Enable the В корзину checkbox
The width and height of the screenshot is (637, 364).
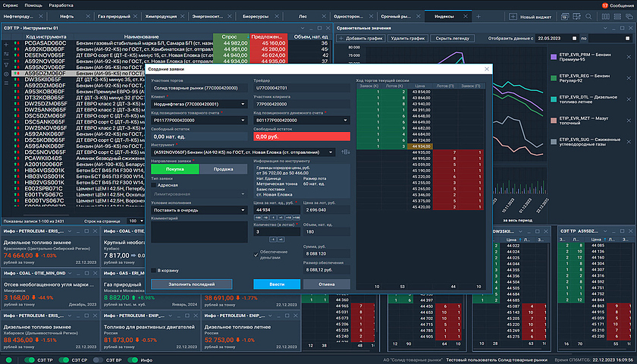click(x=155, y=270)
